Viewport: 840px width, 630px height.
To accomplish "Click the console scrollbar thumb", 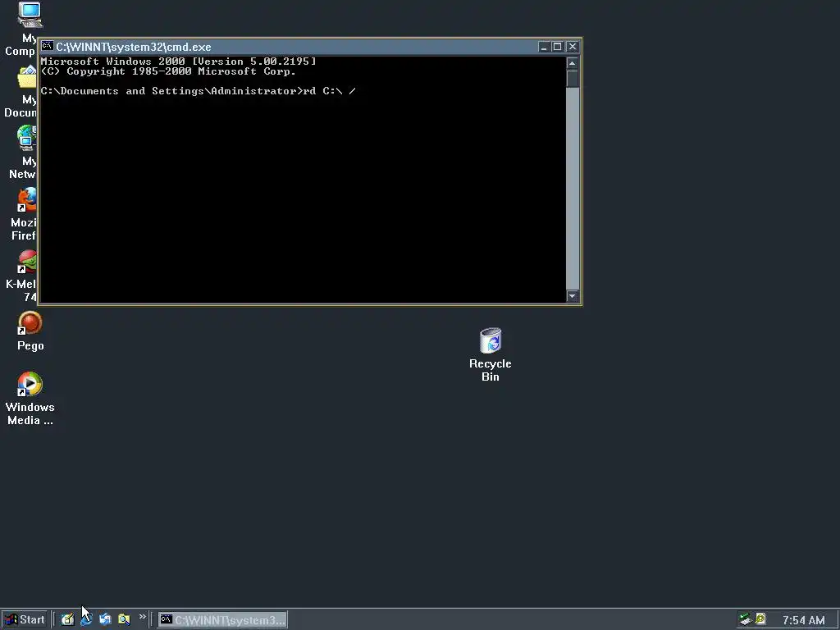I will [572, 79].
